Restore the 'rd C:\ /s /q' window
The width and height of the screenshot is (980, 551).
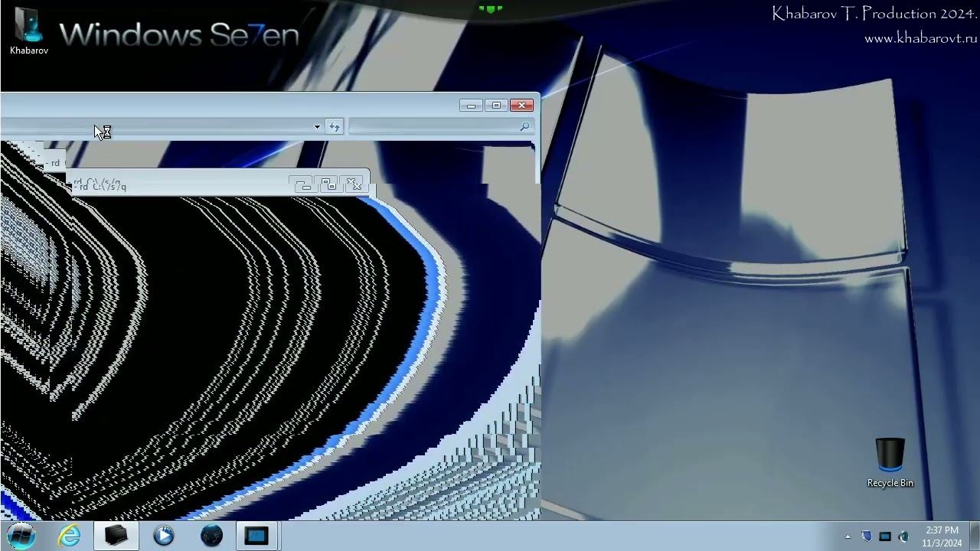(x=328, y=185)
